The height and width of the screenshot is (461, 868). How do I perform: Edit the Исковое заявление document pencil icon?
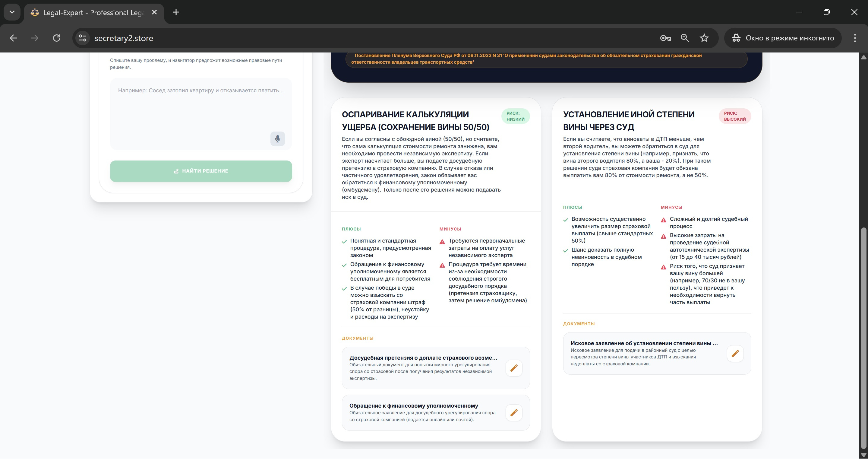tap(735, 354)
